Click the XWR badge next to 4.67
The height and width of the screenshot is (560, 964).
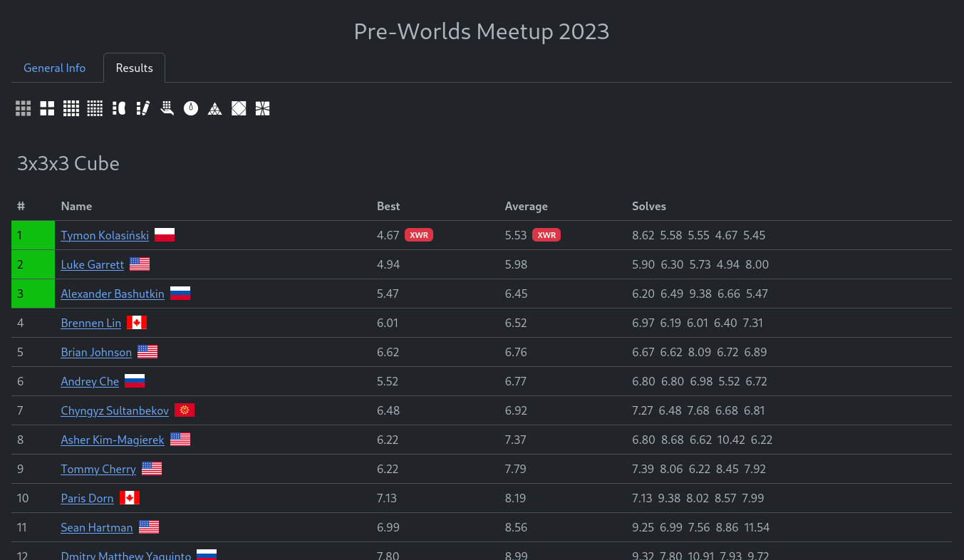pos(419,235)
